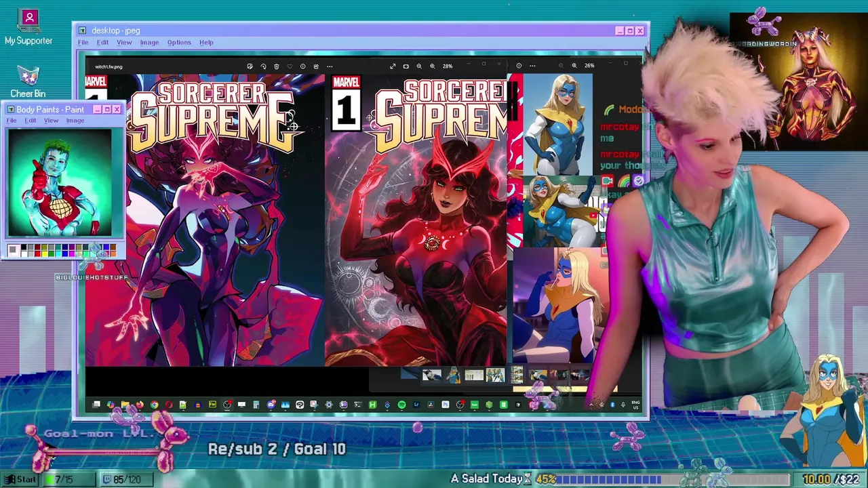Select black swatch in Paint palette
Screen dimensions: 868x488
(x=24, y=247)
